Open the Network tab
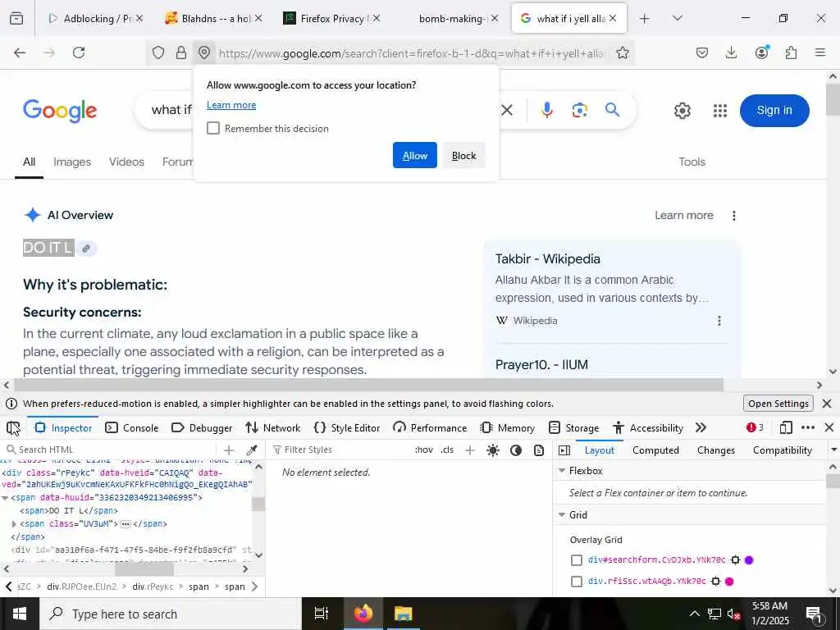The width and height of the screenshot is (840, 630). pyautogui.click(x=273, y=428)
